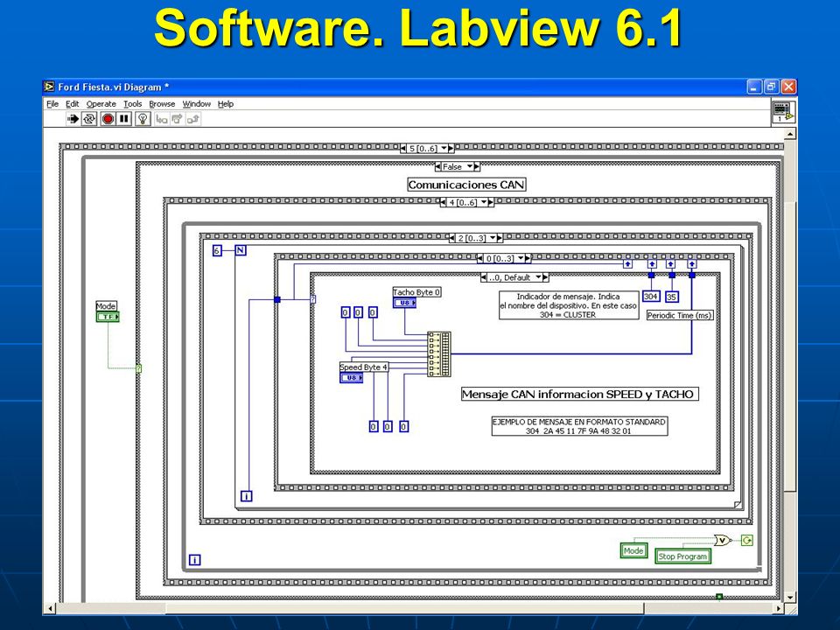Open the Help menu
Image resolution: width=840 pixels, height=630 pixels.
(226, 104)
